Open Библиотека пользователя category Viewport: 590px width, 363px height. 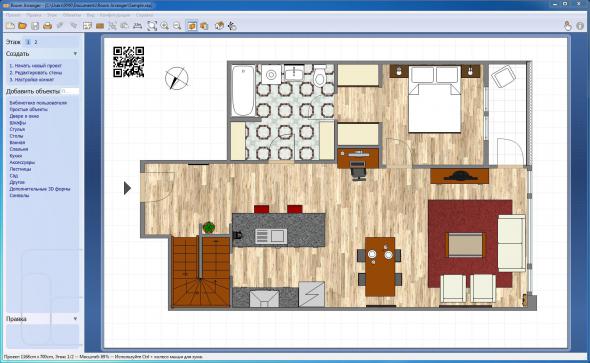pos(38,103)
